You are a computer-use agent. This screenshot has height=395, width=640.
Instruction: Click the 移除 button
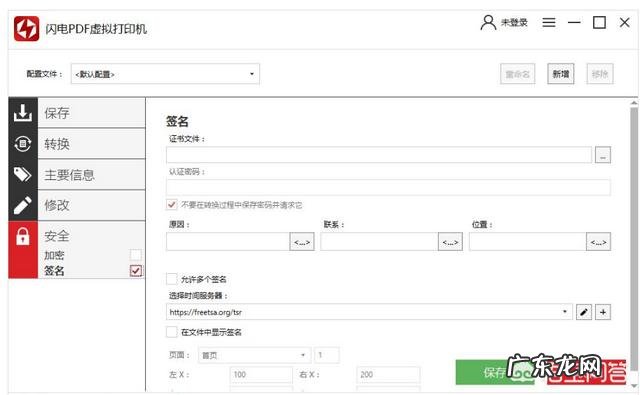coord(600,74)
